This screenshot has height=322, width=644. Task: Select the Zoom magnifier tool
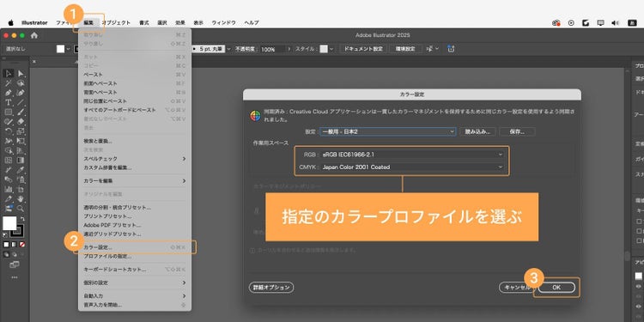tap(21, 209)
